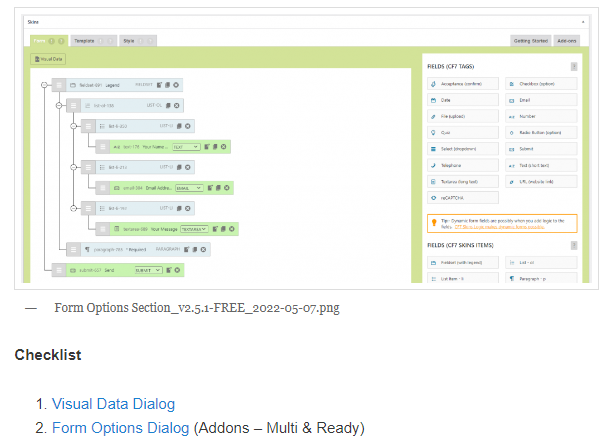
Task: Remove the Your Message textarea row
Action: coord(232,228)
